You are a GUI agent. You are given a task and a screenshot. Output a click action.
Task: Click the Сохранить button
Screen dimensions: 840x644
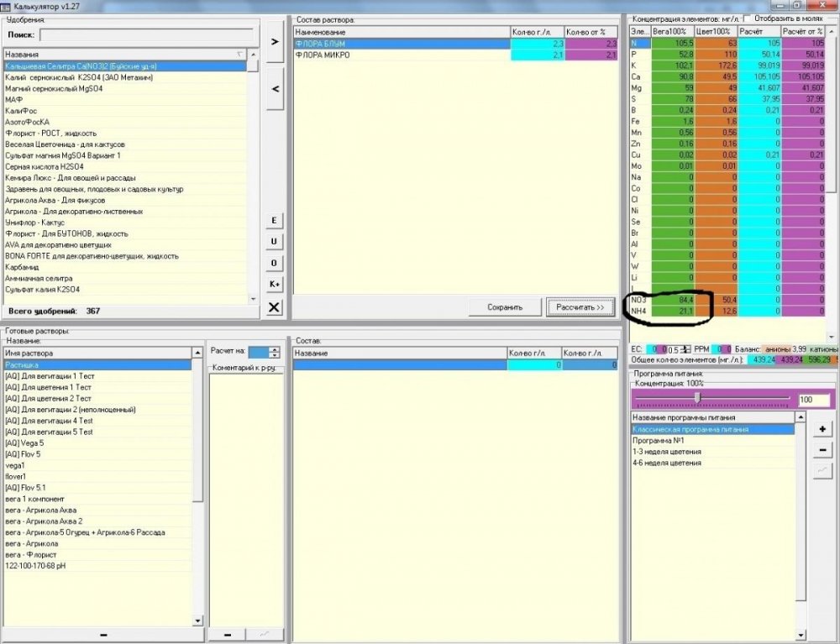pos(504,307)
